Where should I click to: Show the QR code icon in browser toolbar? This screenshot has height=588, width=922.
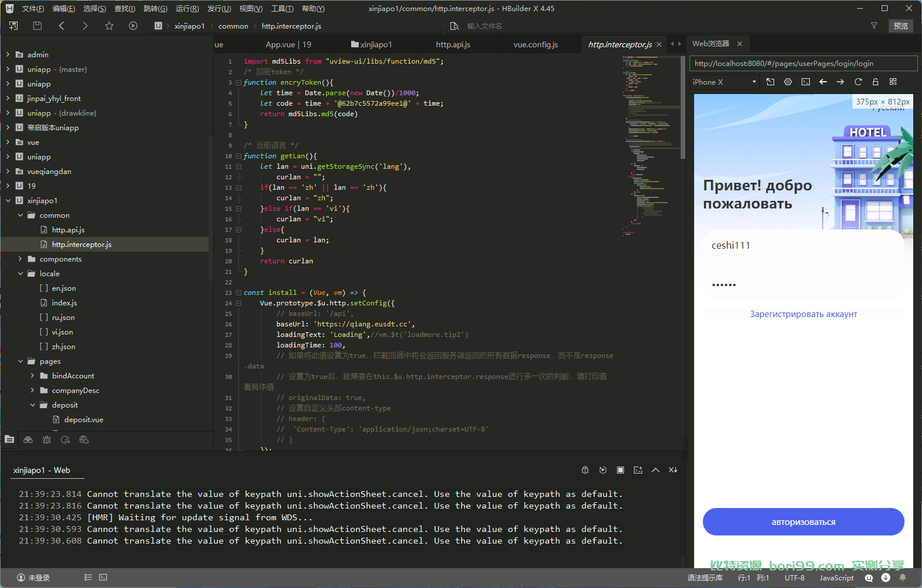tap(893, 82)
